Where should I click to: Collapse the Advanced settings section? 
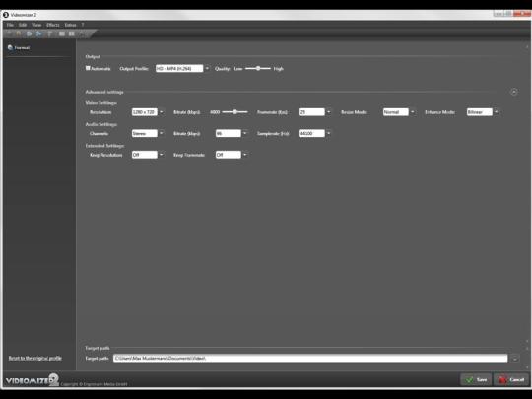(x=514, y=92)
